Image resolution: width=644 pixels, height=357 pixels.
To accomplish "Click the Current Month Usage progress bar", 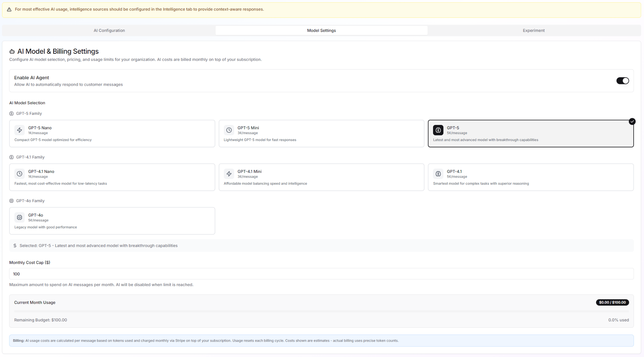I will point(321,312).
